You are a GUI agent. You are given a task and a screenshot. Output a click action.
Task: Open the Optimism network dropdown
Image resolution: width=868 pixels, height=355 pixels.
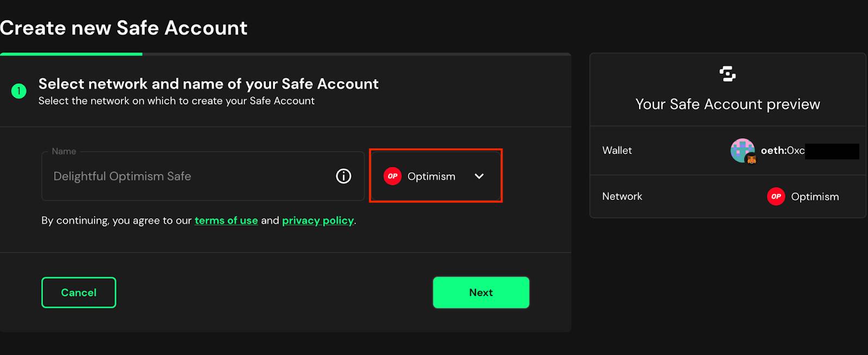pos(436,176)
